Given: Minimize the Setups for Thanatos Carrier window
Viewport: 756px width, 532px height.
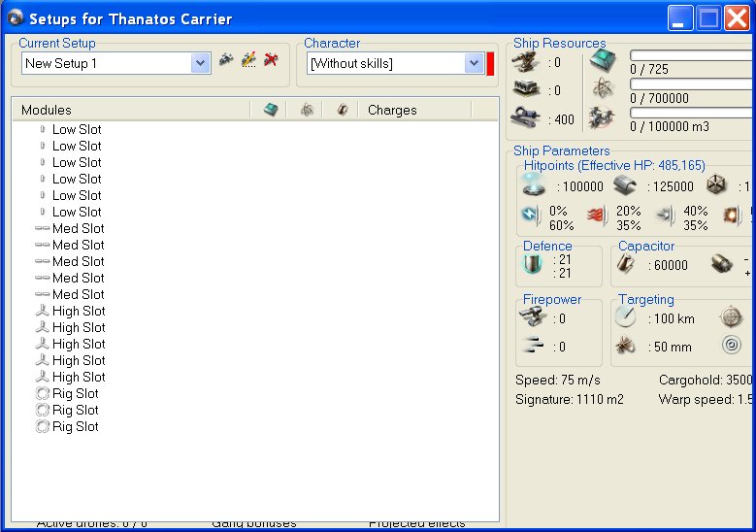Looking at the screenshot, I should coord(680,18).
